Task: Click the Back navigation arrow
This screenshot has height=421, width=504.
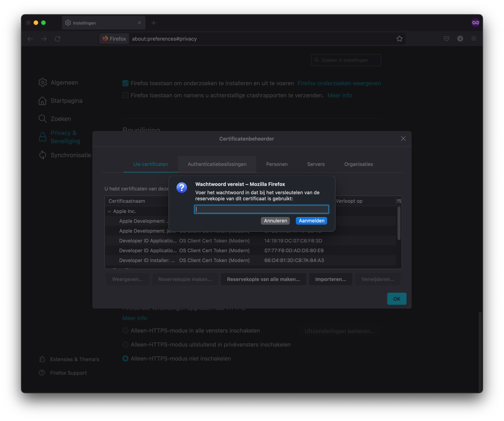Action: pyautogui.click(x=30, y=39)
